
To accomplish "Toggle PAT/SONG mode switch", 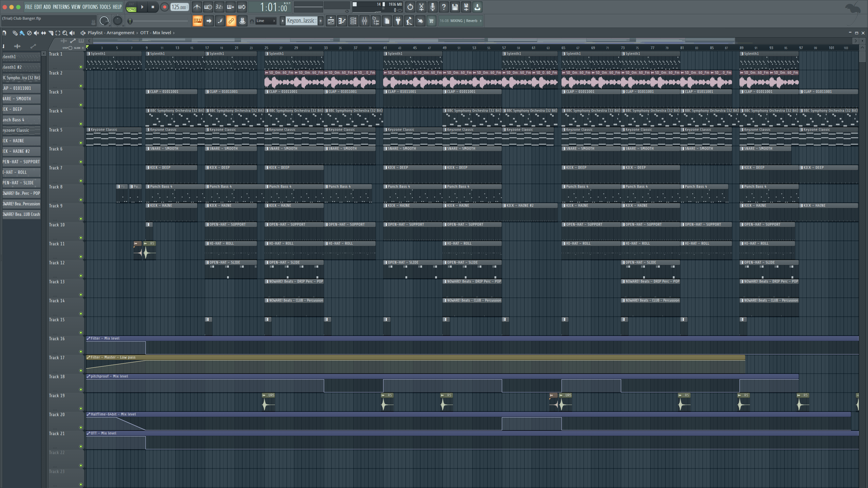I will [131, 7].
